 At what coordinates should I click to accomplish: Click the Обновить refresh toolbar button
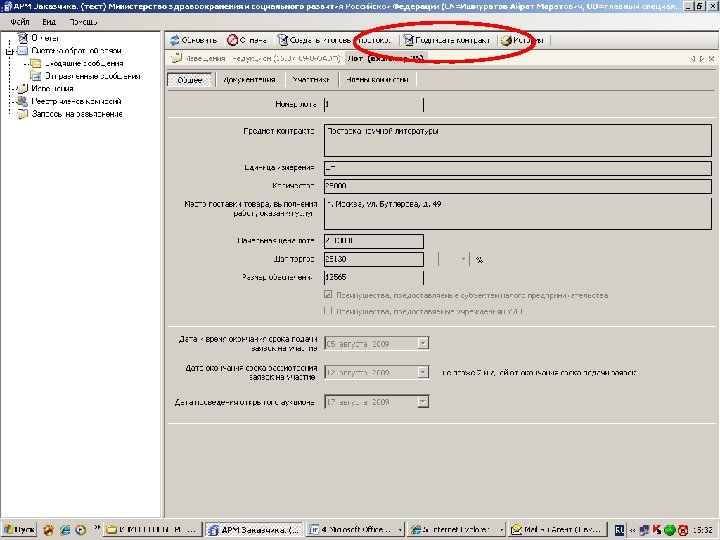coord(193,40)
